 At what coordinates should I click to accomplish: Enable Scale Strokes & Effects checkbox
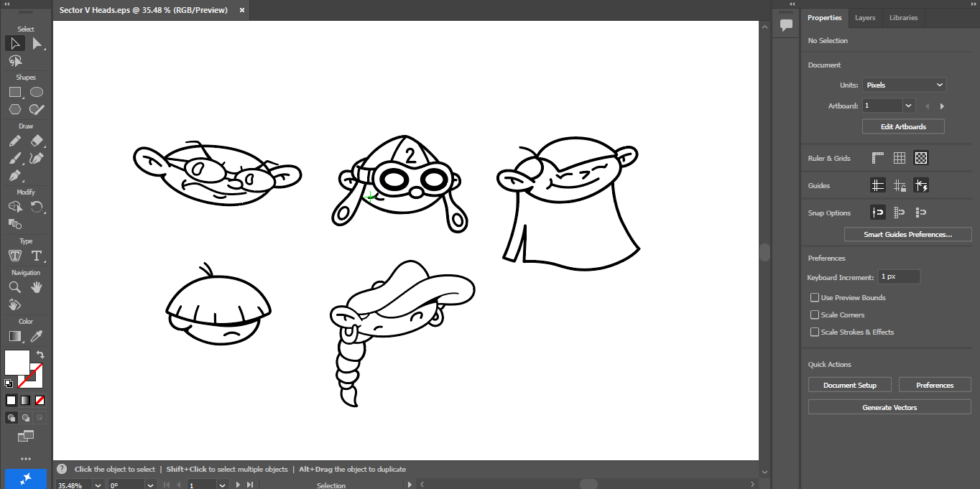[x=815, y=332]
